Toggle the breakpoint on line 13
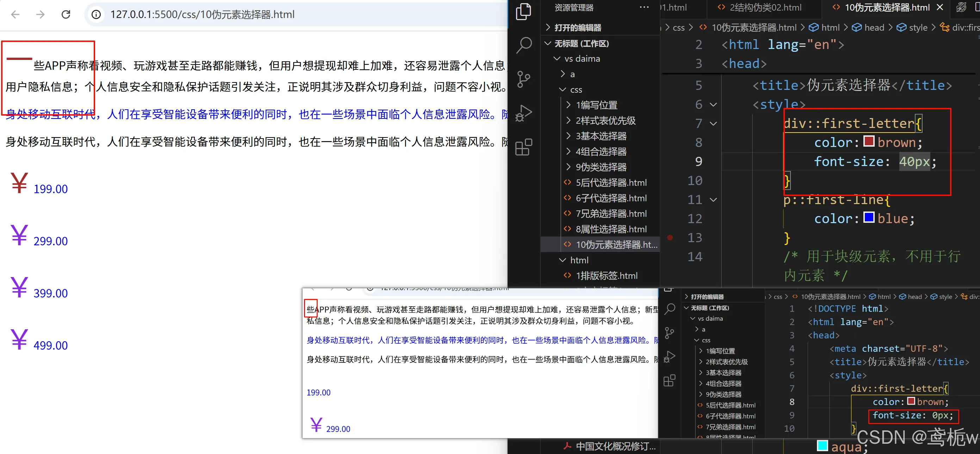This screenshot has height=454, width=980. coord(670,238)
